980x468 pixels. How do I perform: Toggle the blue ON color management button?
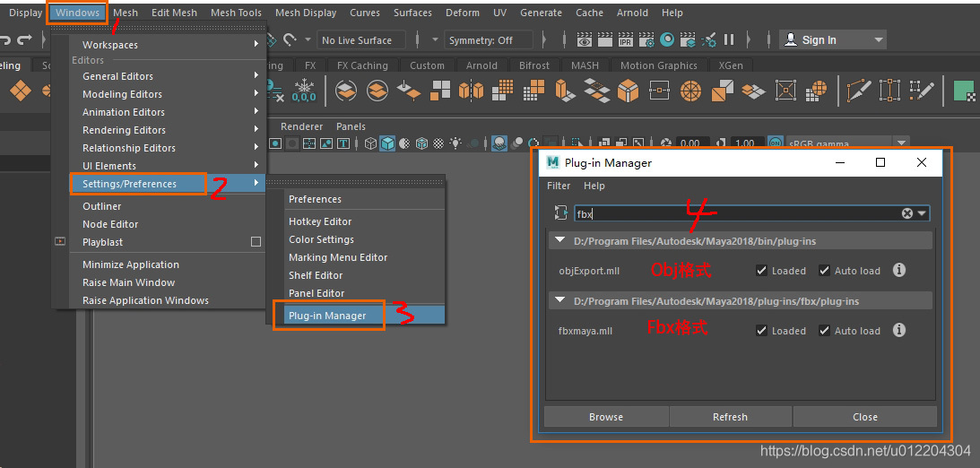pos(775,143)
